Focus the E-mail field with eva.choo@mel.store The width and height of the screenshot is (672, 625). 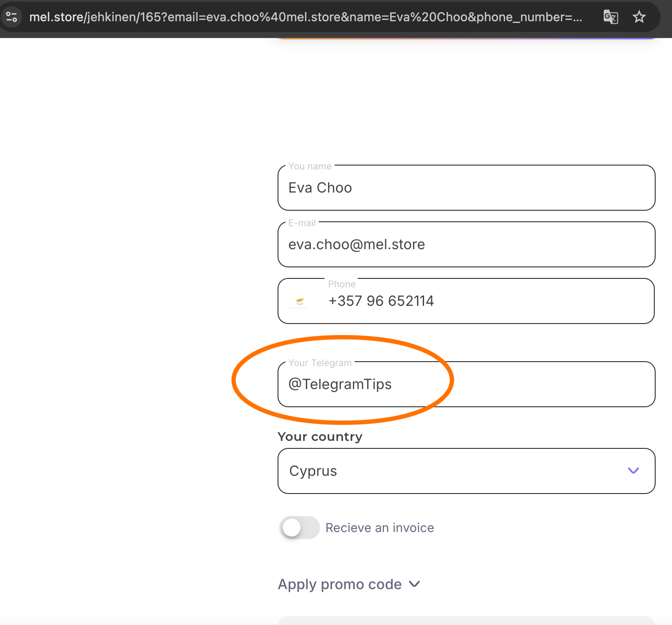click(466, 245)
